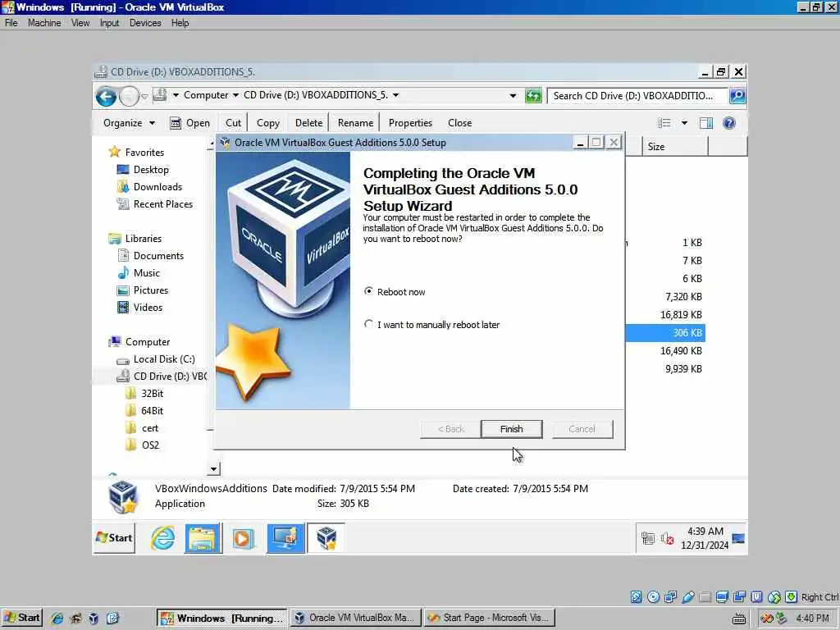Click the 306 KB highlighted file row
This screenshot has width=840, height=630.
tap(664, 333)
